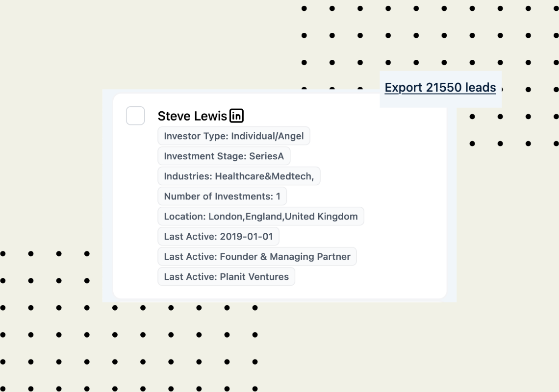The height and width of the screenshot is (392, 559).
Task: Select the Location: London,England,United Kingdom tag
Action: [x=261, y=216]
